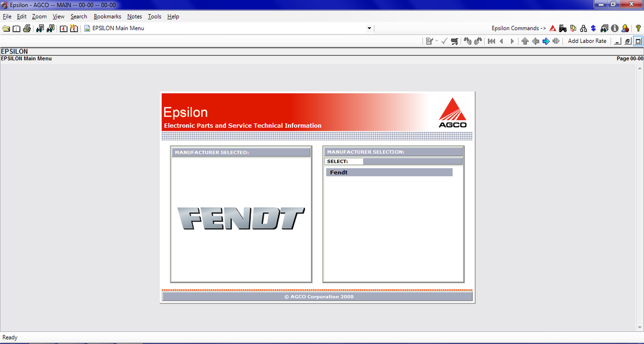Click the gray information circle icon
The height and width of the screenshot is (344, 644).
pos(615,29)
